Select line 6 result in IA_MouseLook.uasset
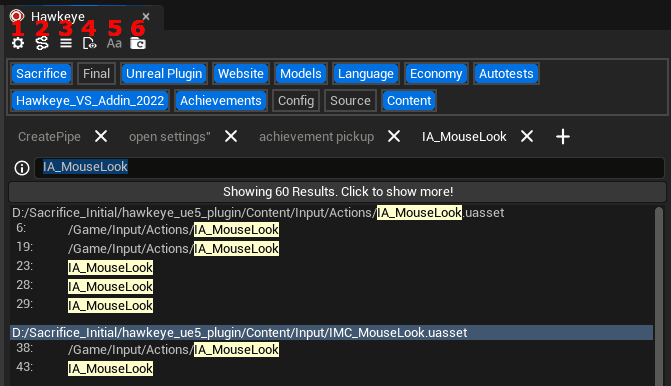671x386 pixels. click(x=173, y=230)
